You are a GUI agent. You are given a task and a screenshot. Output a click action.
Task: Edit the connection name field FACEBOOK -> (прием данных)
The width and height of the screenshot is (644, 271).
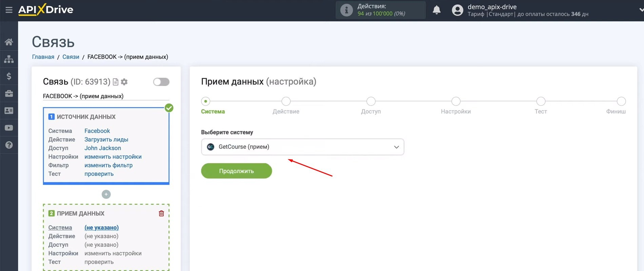coord(106,96)
